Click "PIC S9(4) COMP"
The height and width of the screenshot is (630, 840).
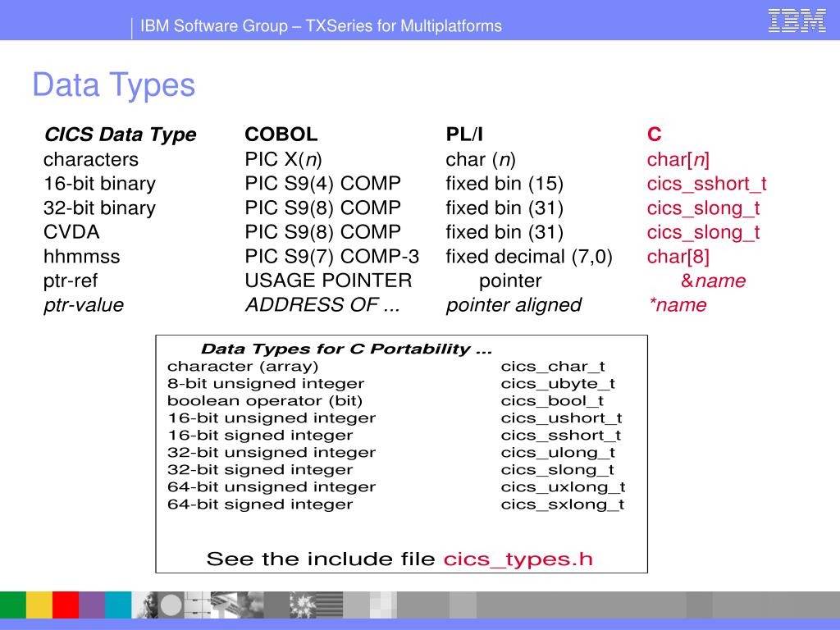tap(322, 183)
